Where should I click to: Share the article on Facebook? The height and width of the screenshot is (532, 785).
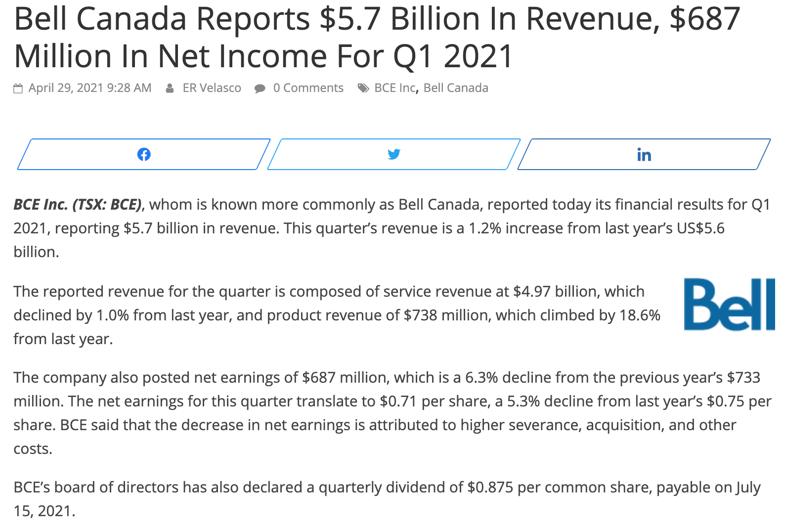(x=144, y=154)
